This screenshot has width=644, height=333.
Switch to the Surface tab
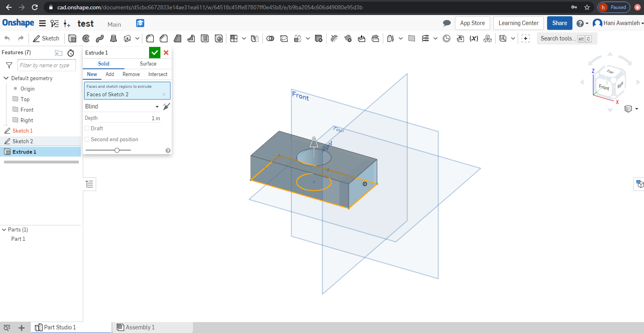(148, 64)
